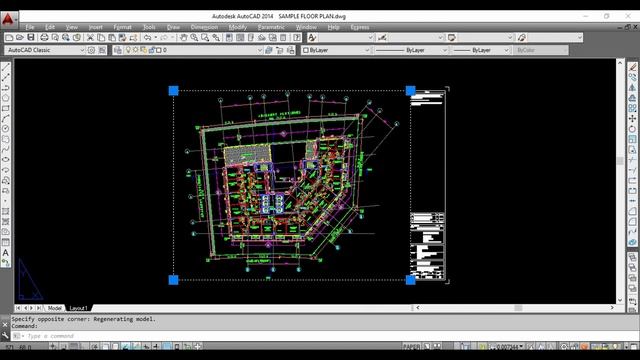Viewport: 640px width, 360px height.
Task: Open the Format menu
Action: pos(122,27)
